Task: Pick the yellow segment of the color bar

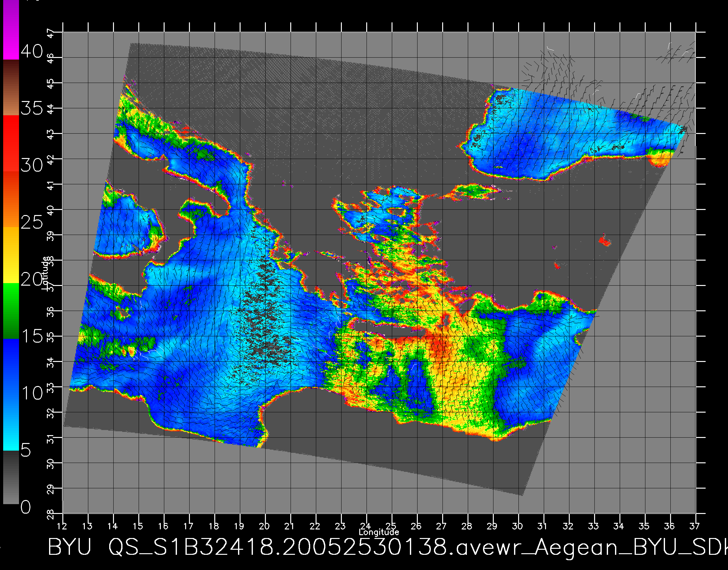Action: pyautogui.click(x=11, y=255)
